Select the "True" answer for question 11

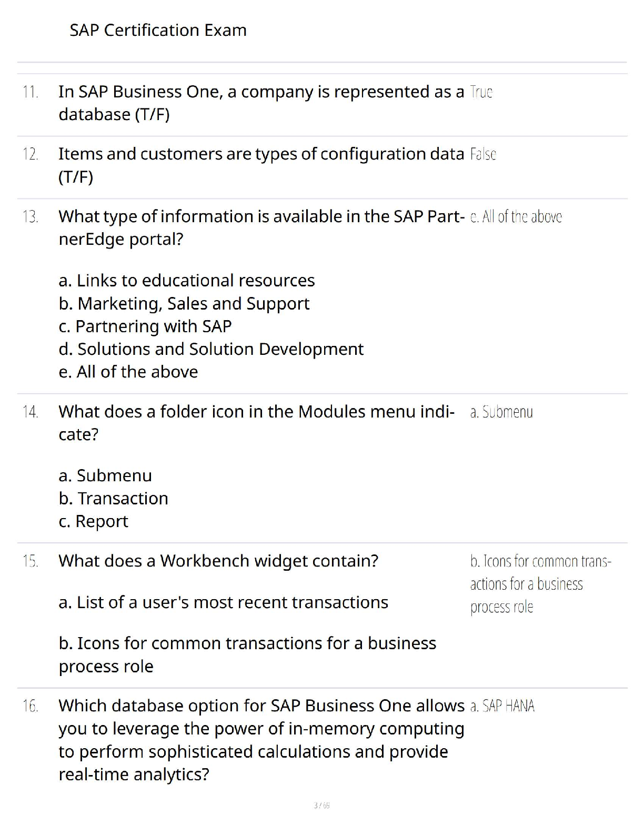click(x=481, y=92)
